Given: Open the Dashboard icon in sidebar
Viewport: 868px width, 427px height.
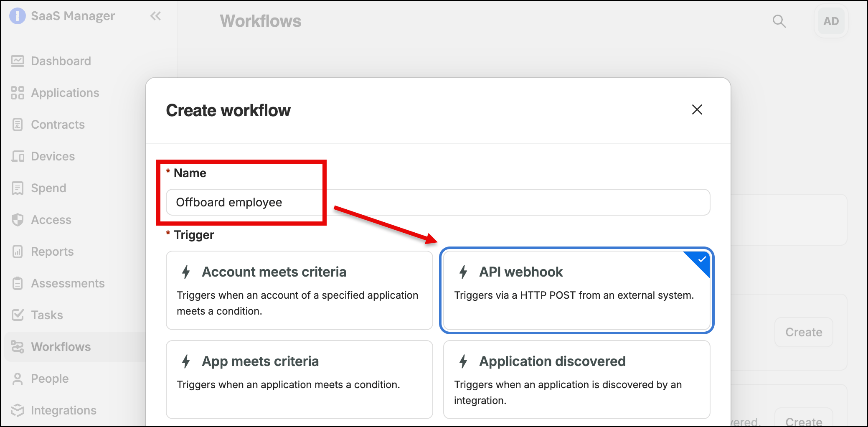Looking at the screenshot, I should (x=18, y=61).
